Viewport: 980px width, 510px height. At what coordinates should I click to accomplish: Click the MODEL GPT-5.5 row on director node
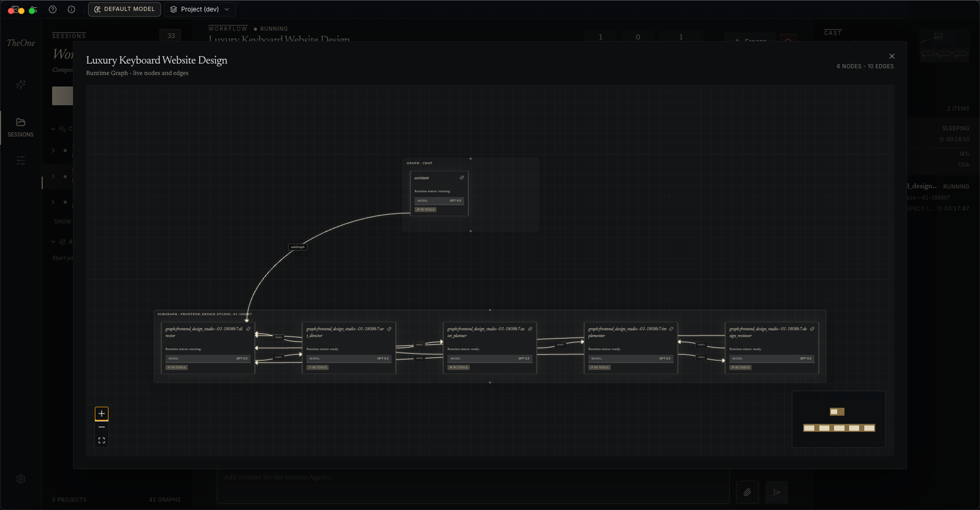208,359
